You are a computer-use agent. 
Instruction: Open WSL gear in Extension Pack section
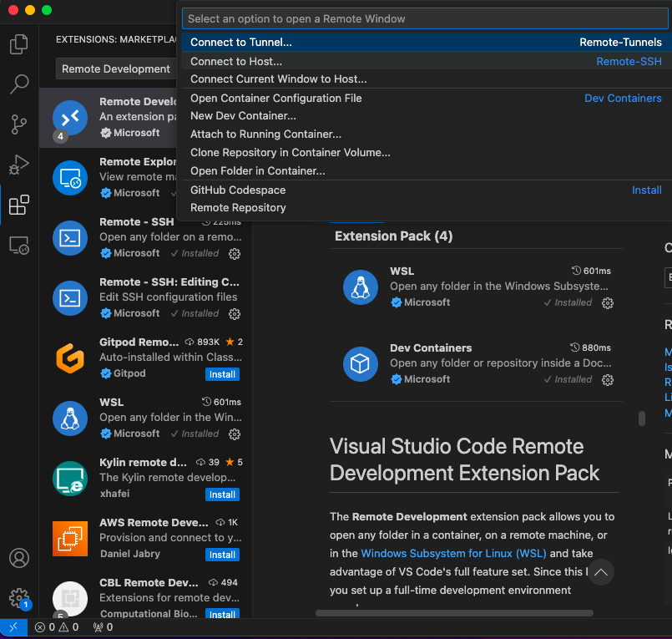coord(607,303)
